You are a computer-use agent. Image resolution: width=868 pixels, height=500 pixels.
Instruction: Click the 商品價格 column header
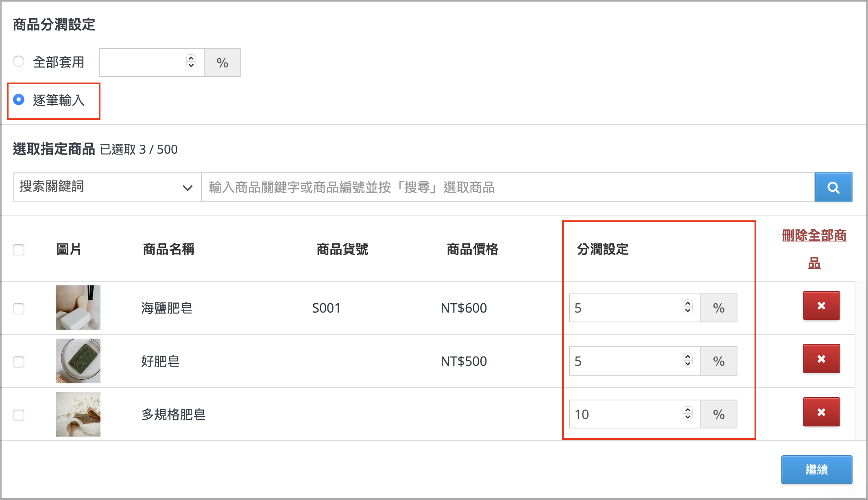click(x=473, y=249)
